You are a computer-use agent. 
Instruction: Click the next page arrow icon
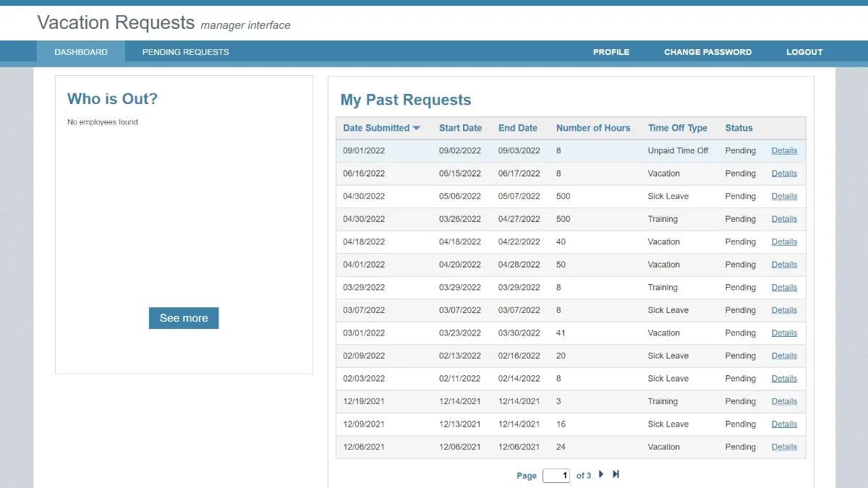point(601,474)
